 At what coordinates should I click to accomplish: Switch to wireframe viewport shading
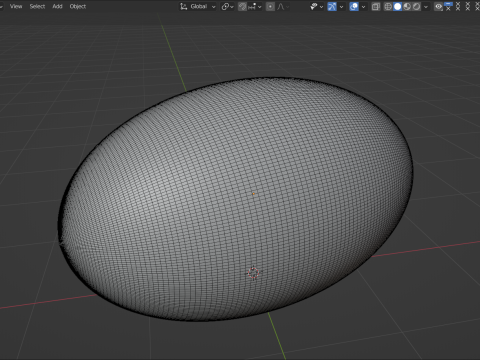point(388,6)
